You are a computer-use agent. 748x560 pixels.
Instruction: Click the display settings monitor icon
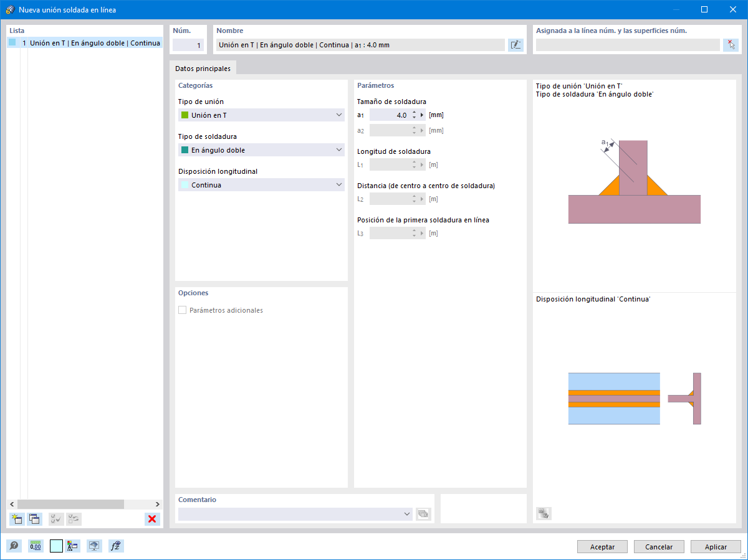94,546
